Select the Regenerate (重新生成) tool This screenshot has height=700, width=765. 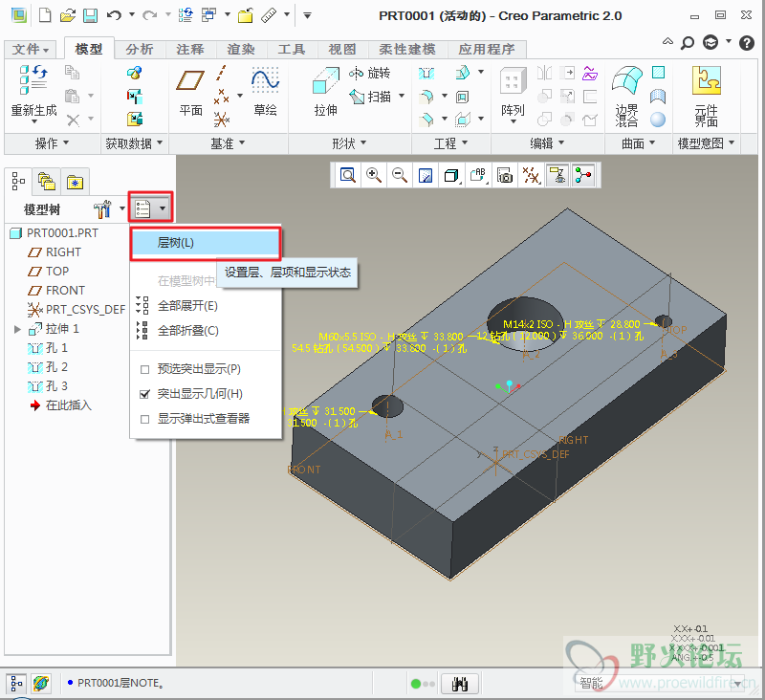click(x=33, y=93)
